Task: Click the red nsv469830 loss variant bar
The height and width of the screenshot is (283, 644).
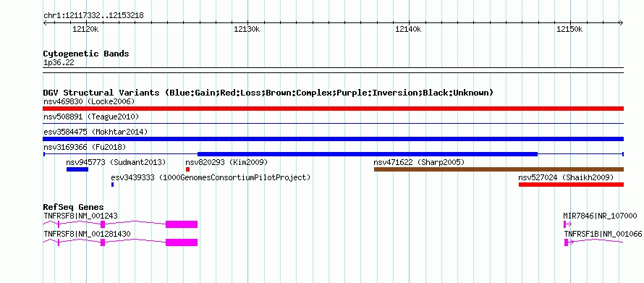Action: [x=333, y=109]
